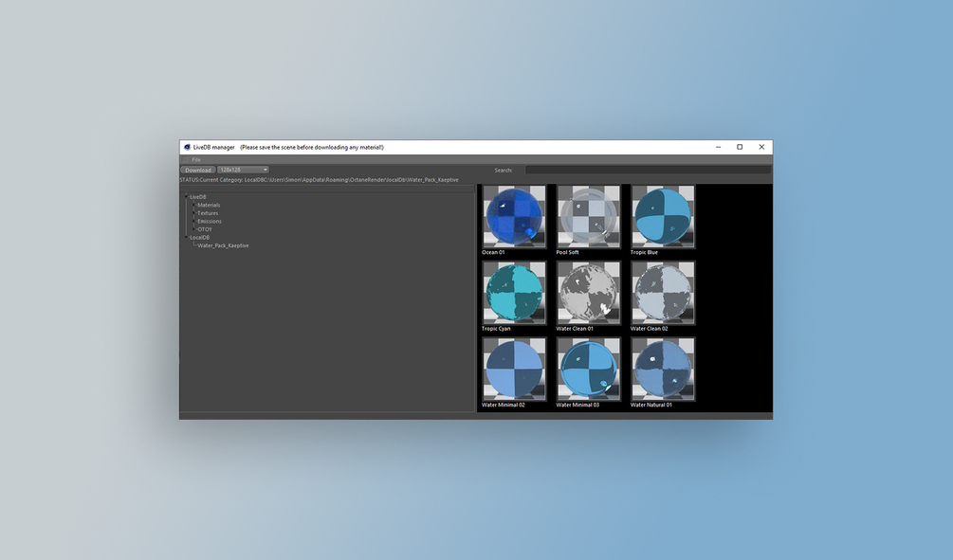Viewport: 953px width, 560px height.
Task: Click the Tropic Cyan text label
Action: click(x=496, y=329)
